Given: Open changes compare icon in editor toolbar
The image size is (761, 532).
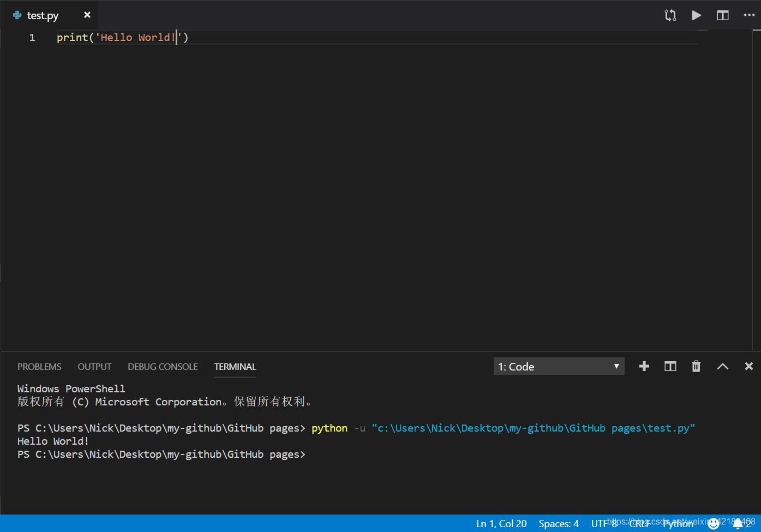Looking at the screenshot, I should 670,15.
